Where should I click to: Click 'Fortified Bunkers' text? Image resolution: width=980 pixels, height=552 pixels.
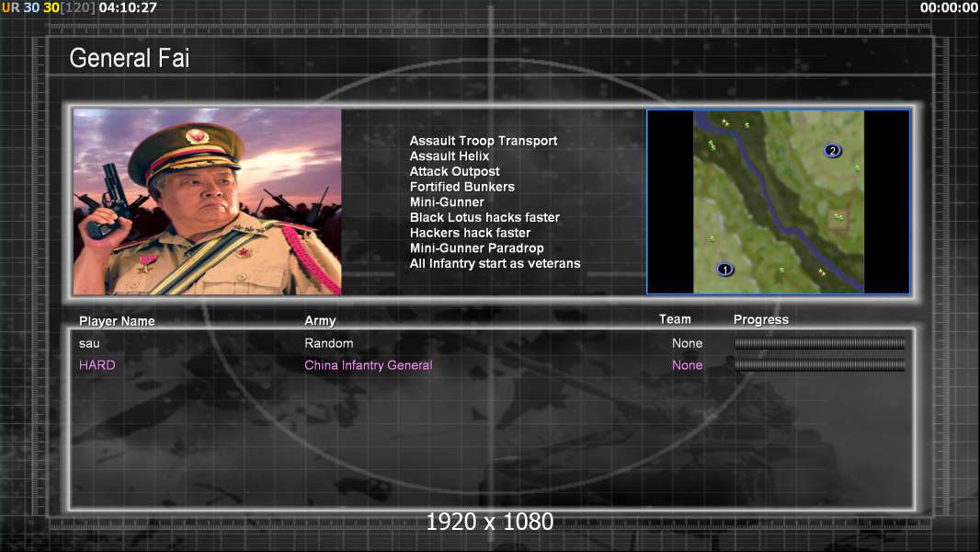462,187
